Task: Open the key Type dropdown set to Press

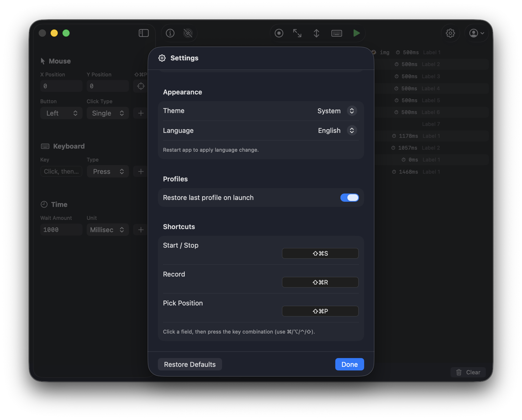Action: coord(108,171)
